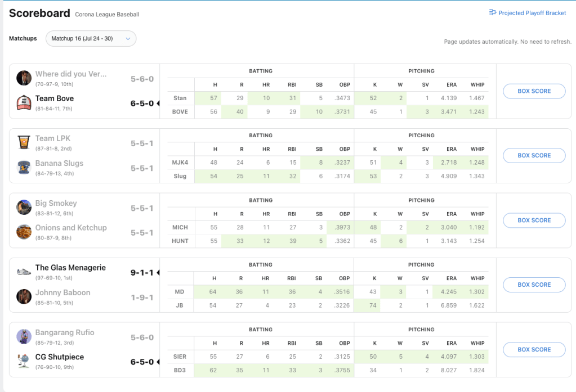Click Team LPK's drink cup avatar
576x392 pixels.
coord(24,142)
